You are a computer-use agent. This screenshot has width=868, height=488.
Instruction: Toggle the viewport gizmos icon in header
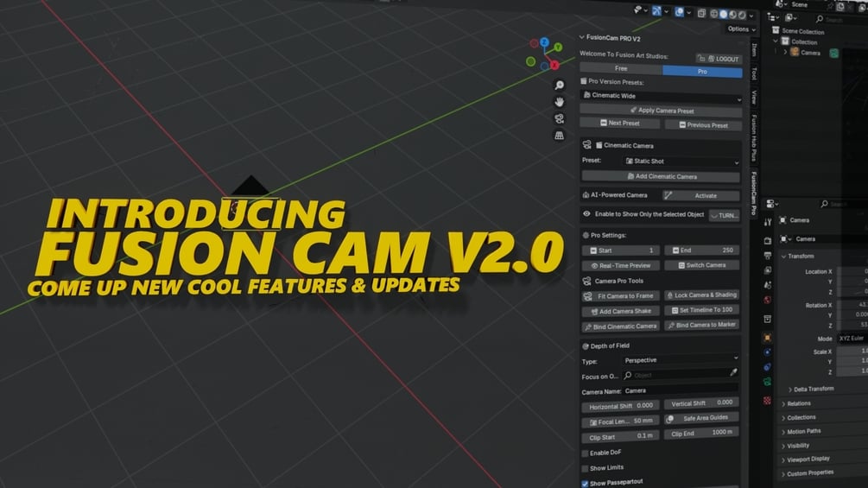tap(656, 10)
